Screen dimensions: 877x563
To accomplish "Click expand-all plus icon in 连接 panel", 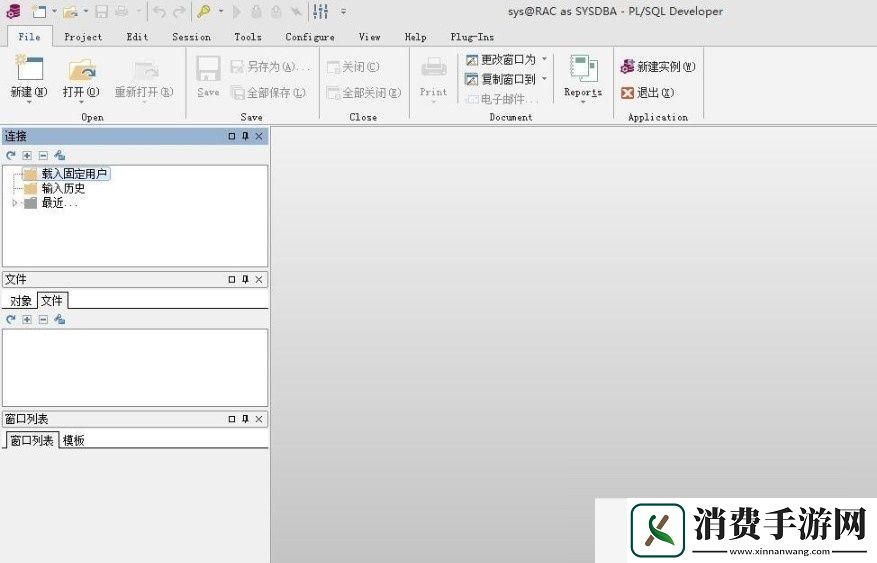I will (x=27, y=155).
